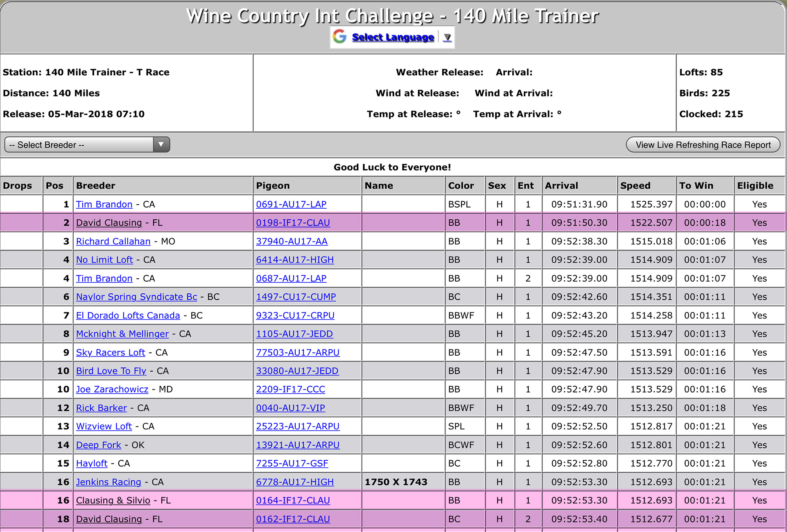Select pigeon 6414-AU17-HIGH
This screenshot has width=787, height=532.
point(295,260)
